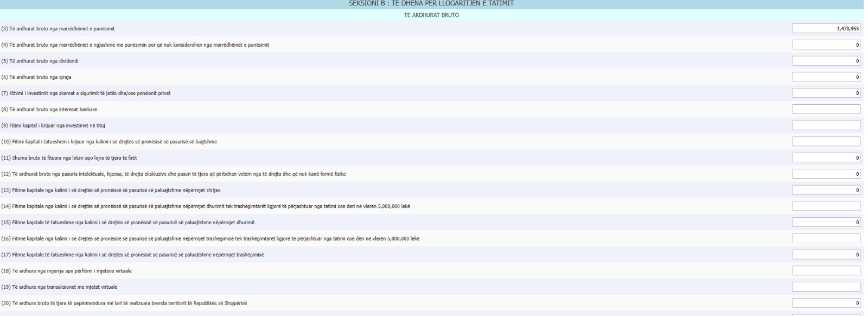Click the (13) 'nëpërmjet shitjes' input field
The width and height of the screenshot is (868, 316).
click(x=826, y=190)
